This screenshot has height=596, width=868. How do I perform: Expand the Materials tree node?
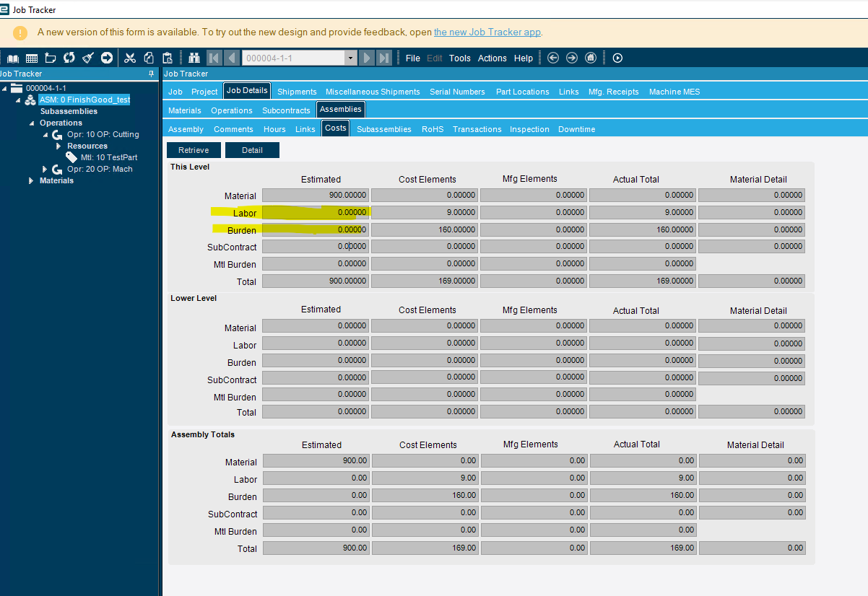(x=31, y=180)
